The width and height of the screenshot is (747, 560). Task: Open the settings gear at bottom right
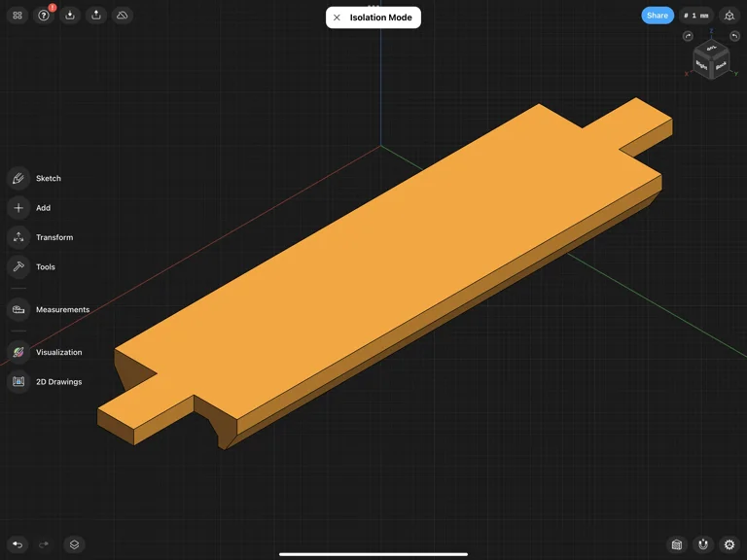coord(729,544)
